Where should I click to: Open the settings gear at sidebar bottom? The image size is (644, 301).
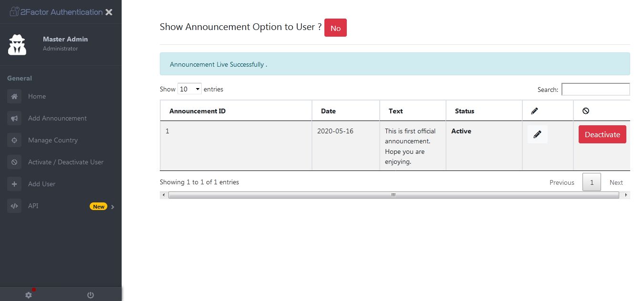pyautogui.click(x=29, y=295)
